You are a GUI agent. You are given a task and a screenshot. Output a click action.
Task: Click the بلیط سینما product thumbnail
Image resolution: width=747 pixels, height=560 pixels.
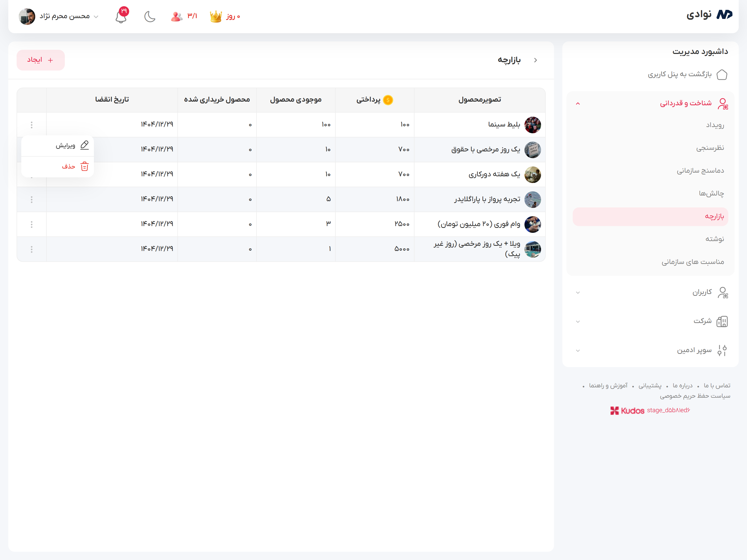[533, 124]
